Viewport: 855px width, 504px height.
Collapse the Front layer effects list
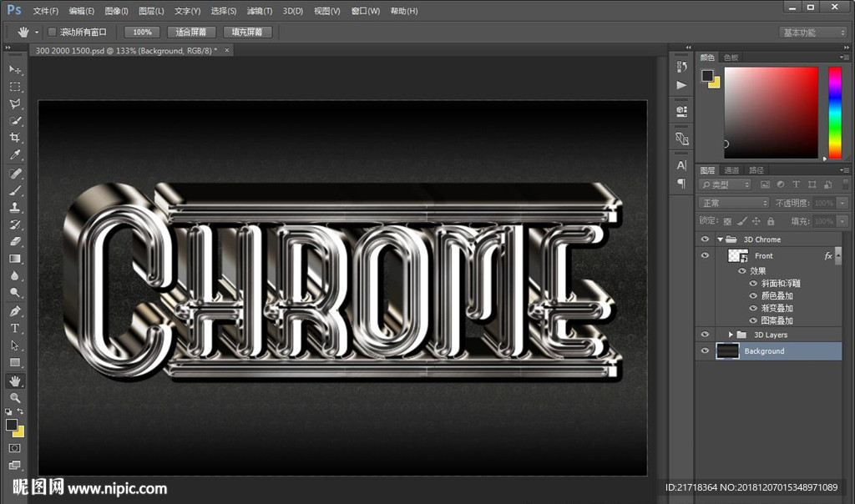[x=838, y=255]
